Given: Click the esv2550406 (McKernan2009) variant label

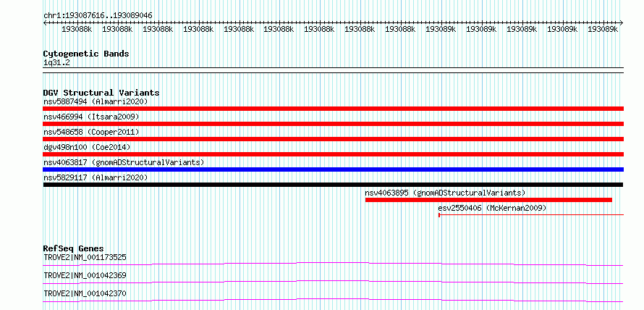Looking at the screenshot, I should point(493,208).
